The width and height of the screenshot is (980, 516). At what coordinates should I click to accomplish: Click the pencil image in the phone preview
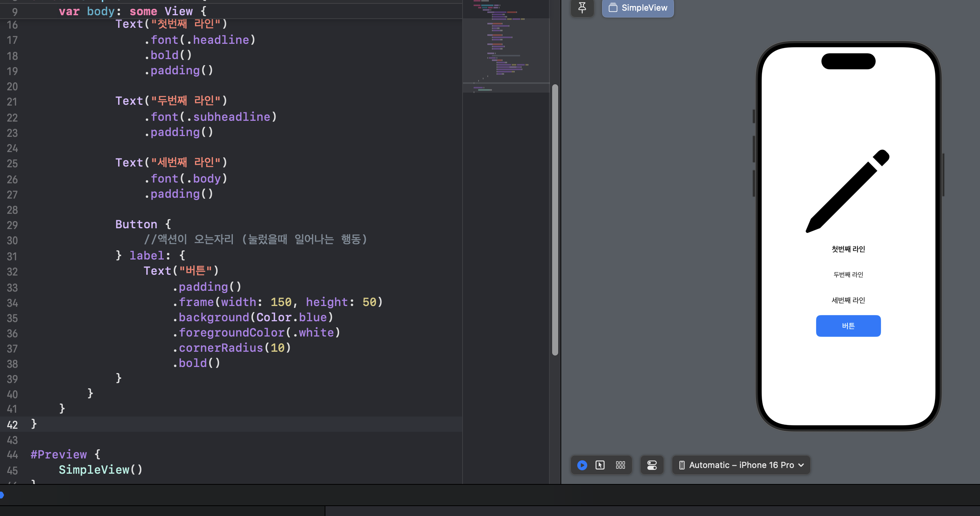(847, 191)
